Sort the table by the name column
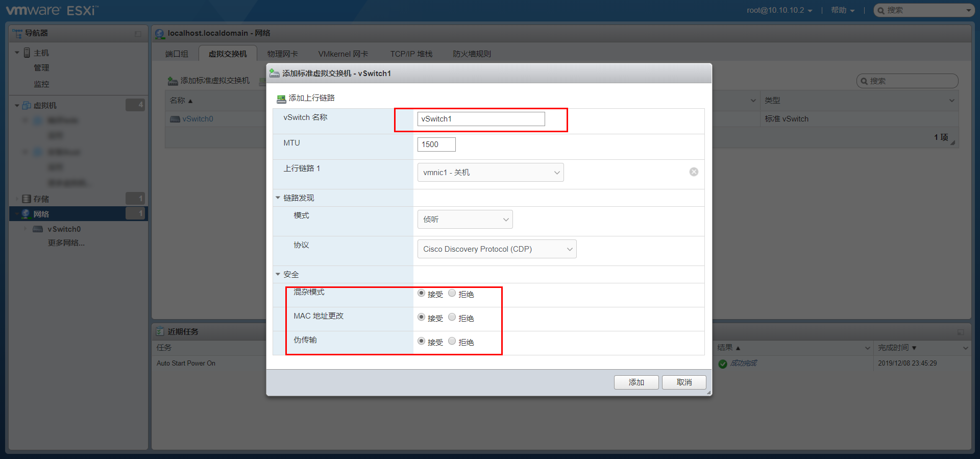980x459 pixels. click(181, 101)
